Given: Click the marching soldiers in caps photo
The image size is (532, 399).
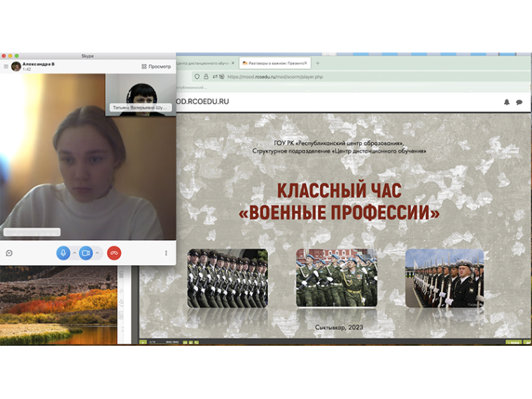Looking at the screenshot, I should tap(227, 278).
